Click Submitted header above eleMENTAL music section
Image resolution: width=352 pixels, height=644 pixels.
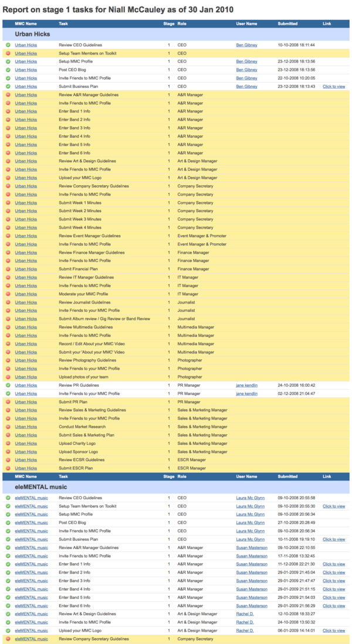click(x=287, y=476)
